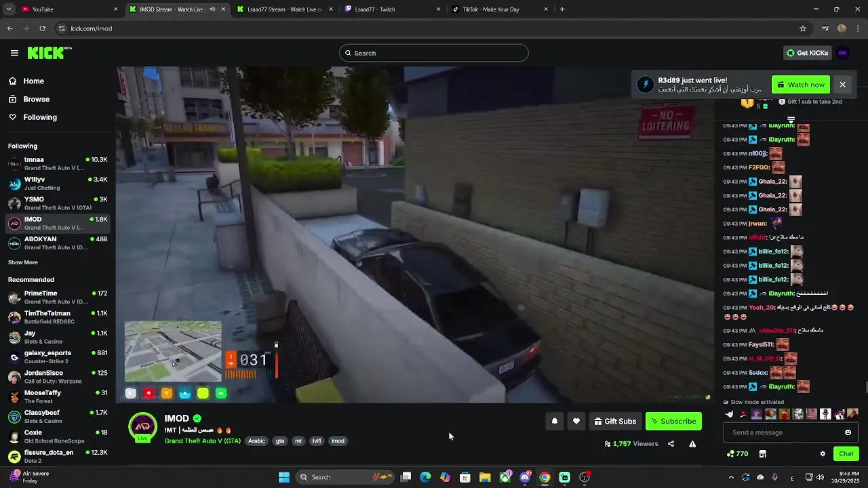Open Windows Start menu

[x=284, y=477]
